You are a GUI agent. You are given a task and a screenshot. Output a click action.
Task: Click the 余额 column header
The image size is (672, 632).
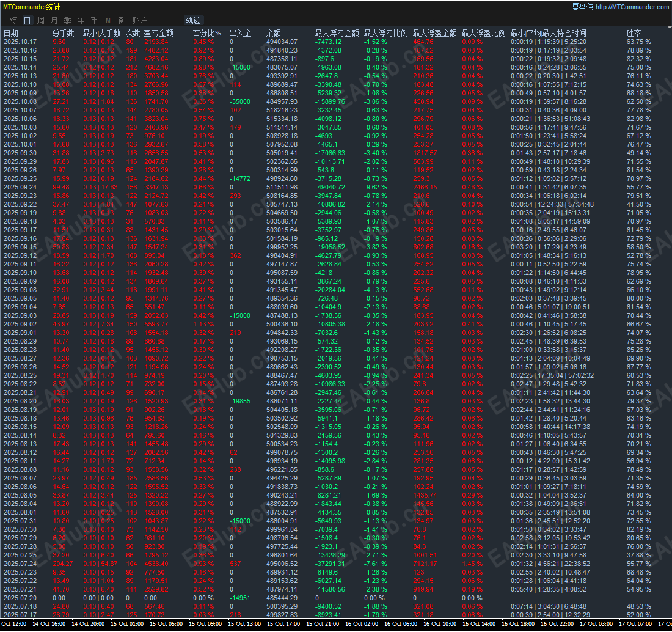274,33
